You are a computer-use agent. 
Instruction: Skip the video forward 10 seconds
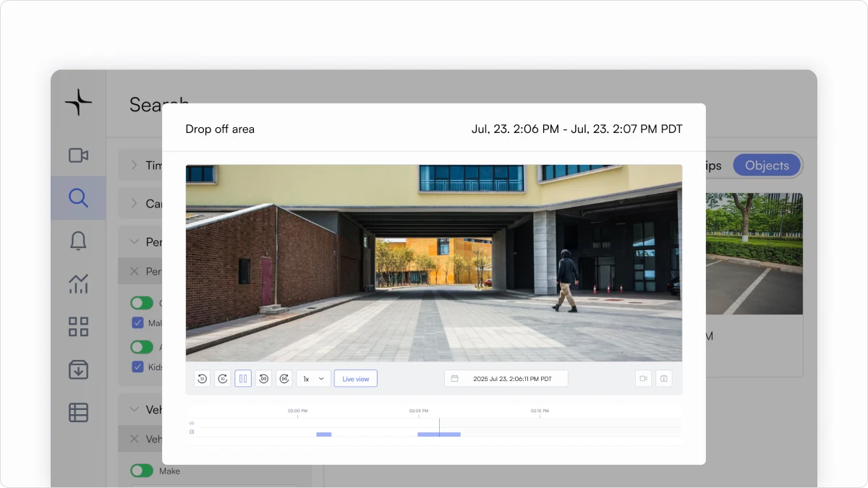(223, 378)
